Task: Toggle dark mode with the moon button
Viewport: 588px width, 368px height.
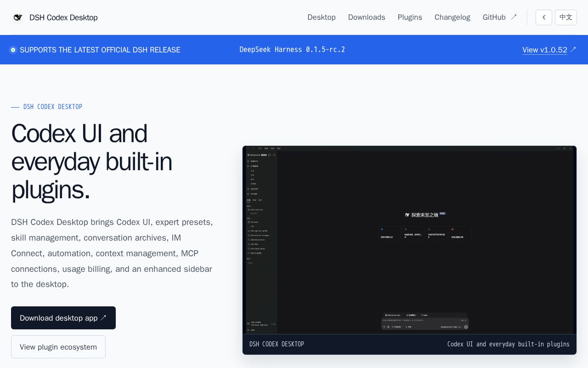Action: (x=544, y=17)
